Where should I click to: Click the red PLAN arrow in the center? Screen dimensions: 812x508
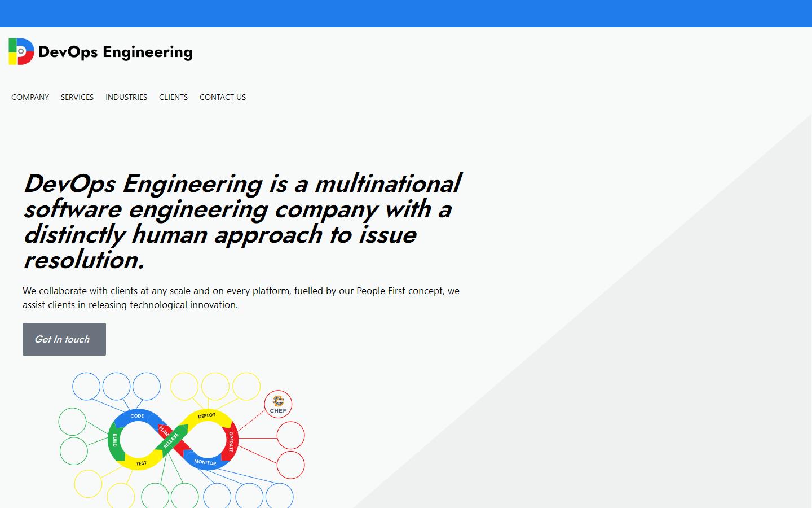[x=164, y=430]
